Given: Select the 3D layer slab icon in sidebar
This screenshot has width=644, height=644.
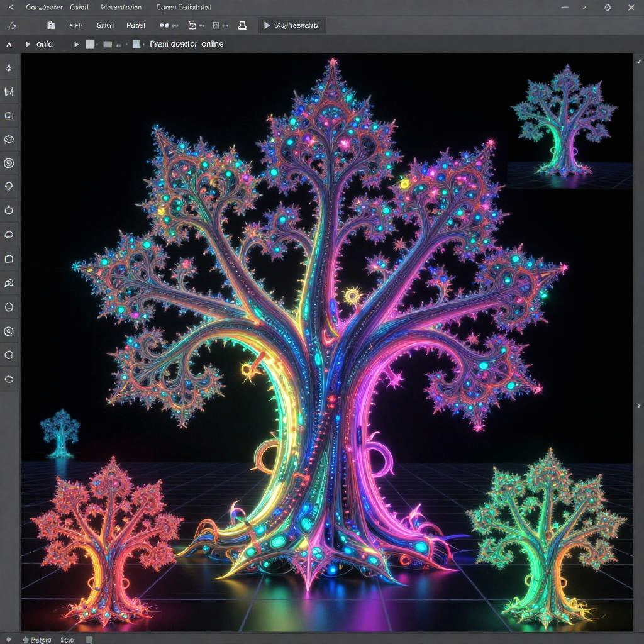Looking at the screenshot, I should [x=9, y=139].
